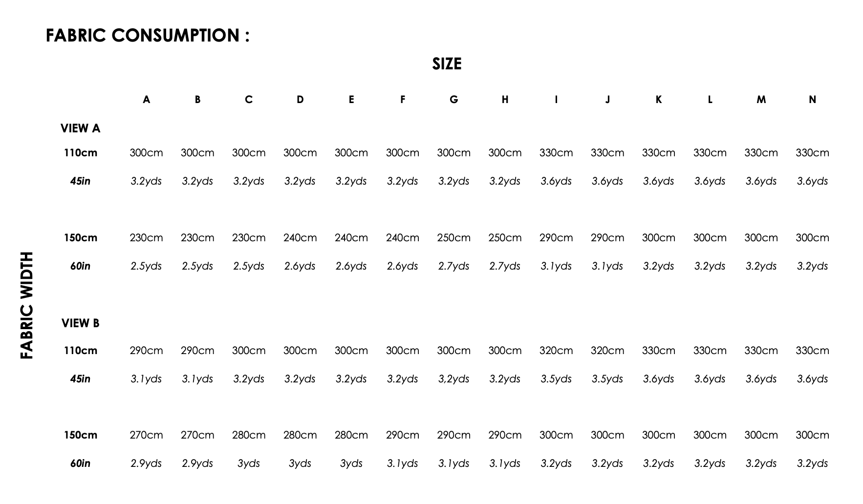
Task: Click the vertical FABRIC WIDTH label
Action: [27, 305]
